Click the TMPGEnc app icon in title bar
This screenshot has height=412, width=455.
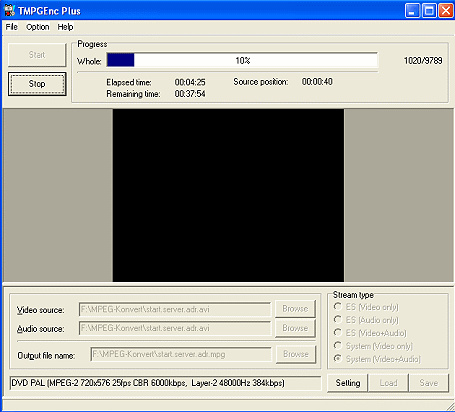pyautogui.click(x=9, y=11)
